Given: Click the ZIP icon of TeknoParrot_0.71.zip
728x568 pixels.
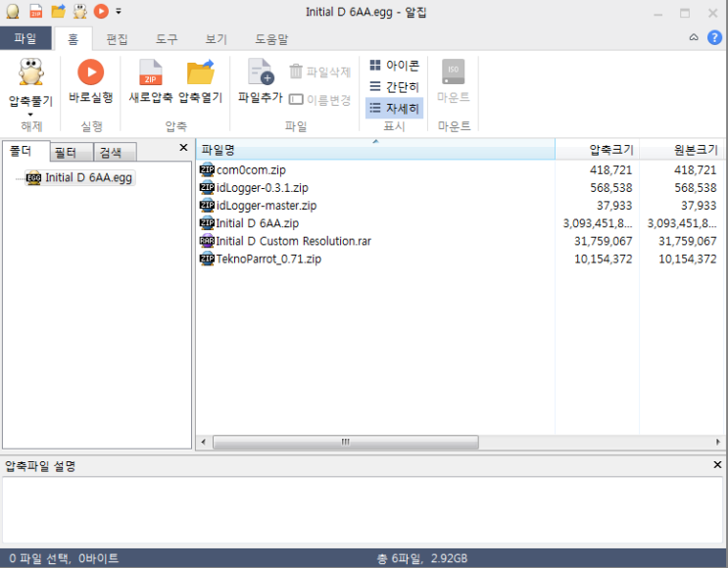Looking at the screenshot, I should (x=207, y=259).
